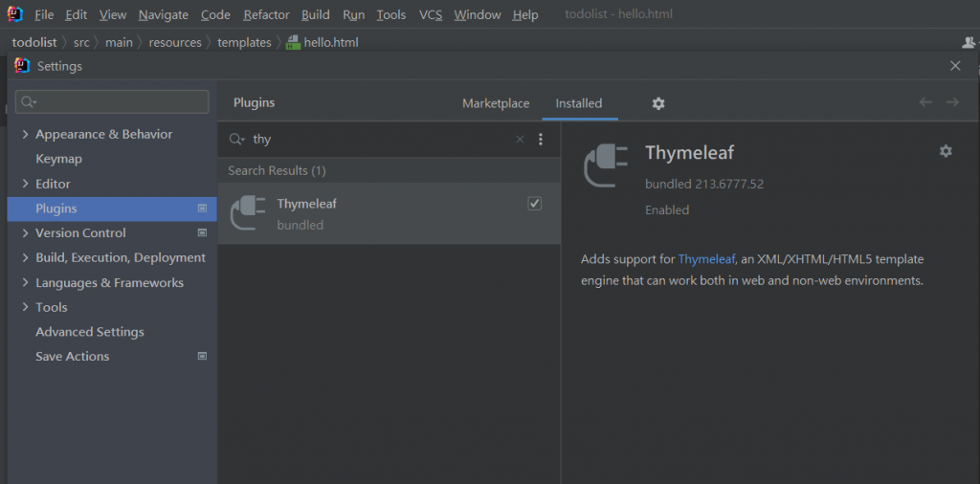Click the 'Search Results (1)' header

(x=277, y=170)
